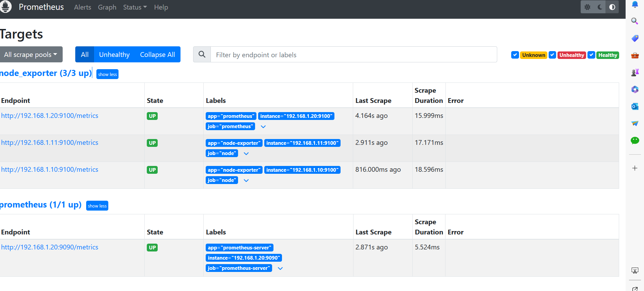The image size is (644, 291).
Task: Collapse node_exporter pool with show less
Action: point(107,74)
